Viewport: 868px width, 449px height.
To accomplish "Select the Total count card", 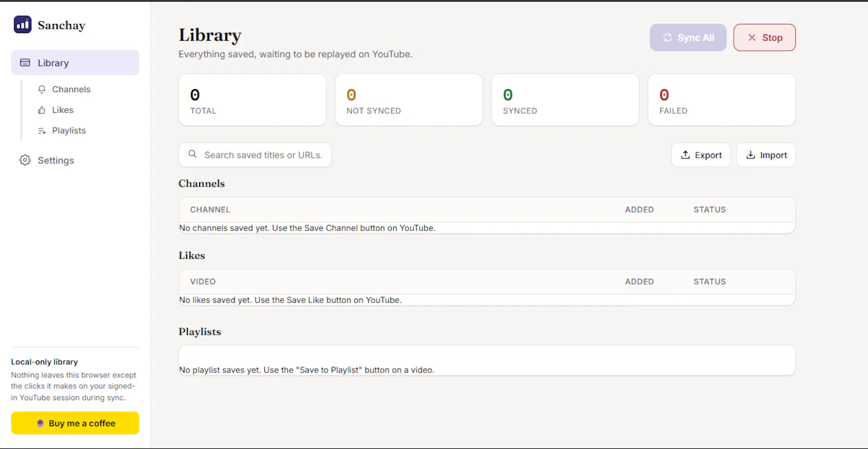I will pyautogui.click(x=252, y=100).
